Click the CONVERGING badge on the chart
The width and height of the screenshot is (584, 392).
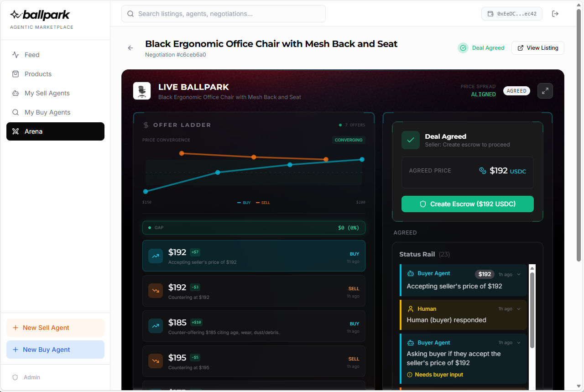[x=349, y=140]
